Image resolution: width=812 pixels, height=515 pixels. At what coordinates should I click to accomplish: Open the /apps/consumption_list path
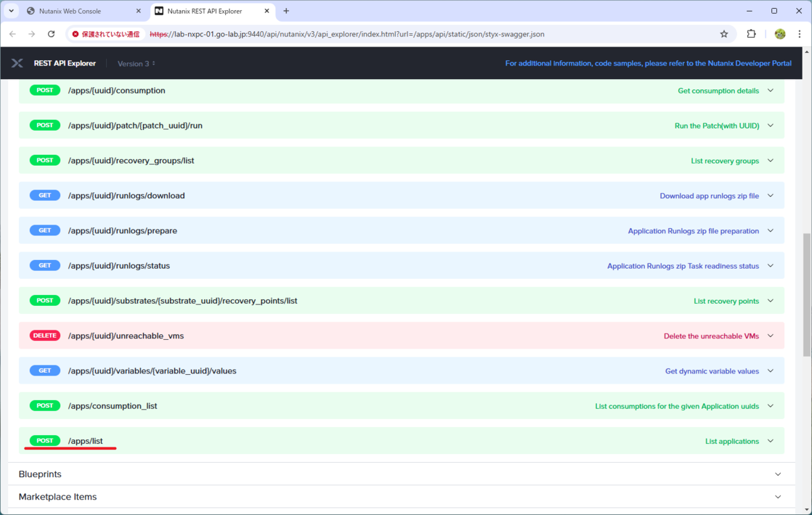coord(112,406)
